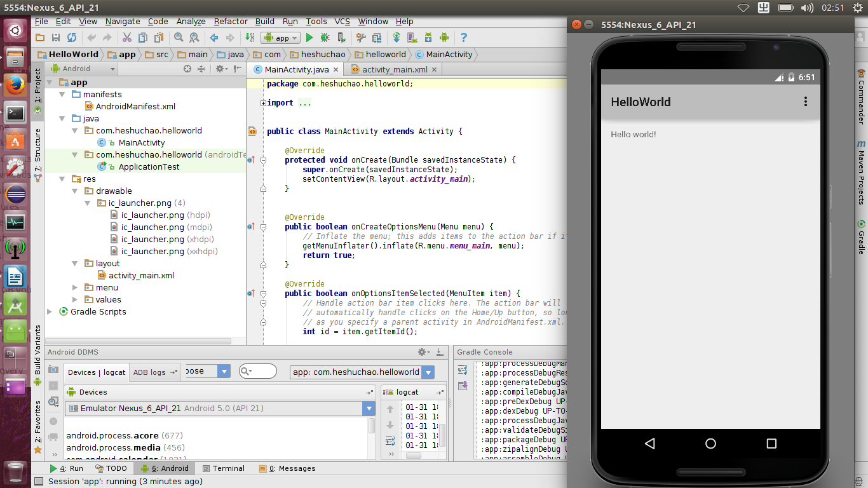This screenshot has height=488, width=868.
Task: Open the Refactor menu
Action: coord(231,21)
